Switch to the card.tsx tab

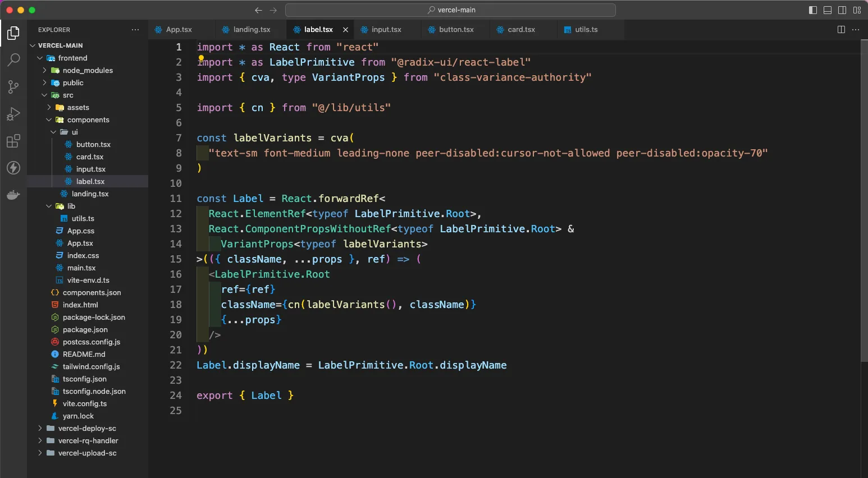pyautogui.click(x=521, y=30)
